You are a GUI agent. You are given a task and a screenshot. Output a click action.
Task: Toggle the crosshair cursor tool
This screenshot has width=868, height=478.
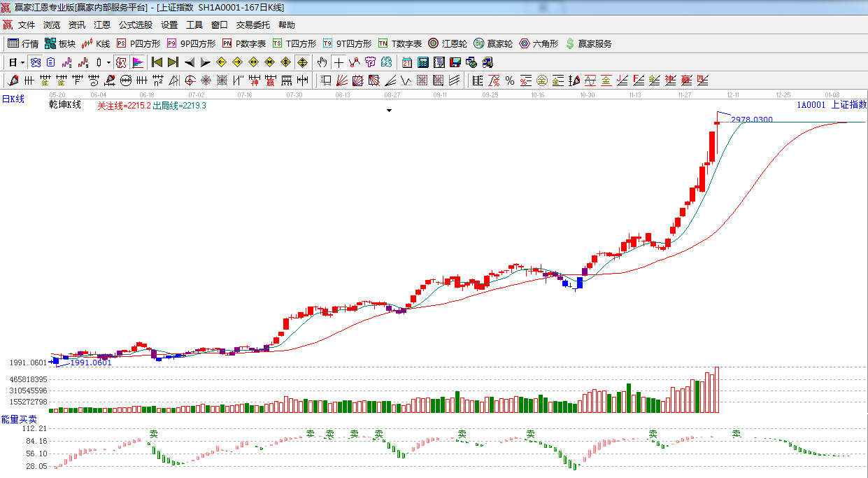339,62
